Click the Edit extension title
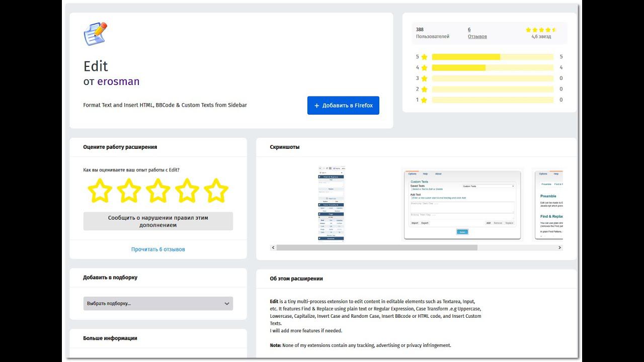 (96, 66)
